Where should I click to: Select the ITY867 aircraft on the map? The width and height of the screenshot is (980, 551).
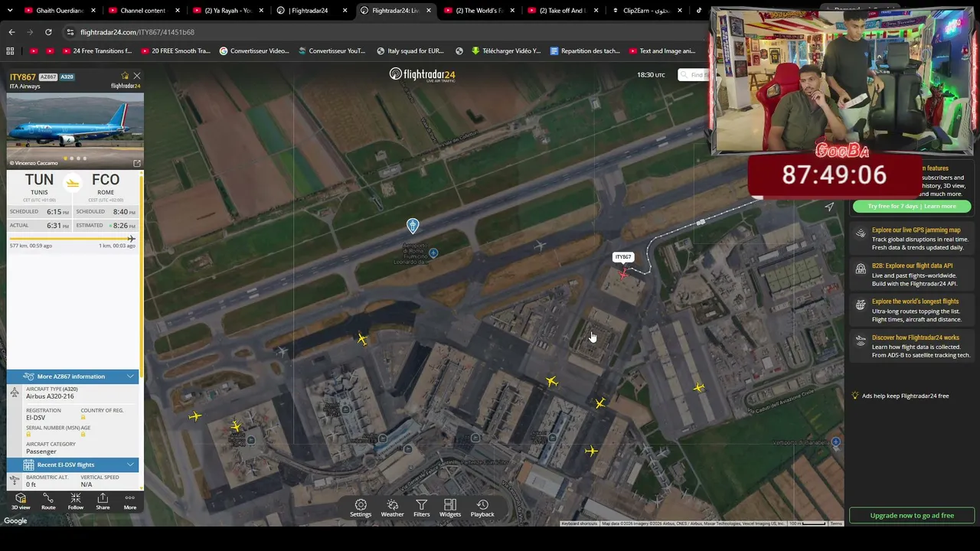[624, 272]
